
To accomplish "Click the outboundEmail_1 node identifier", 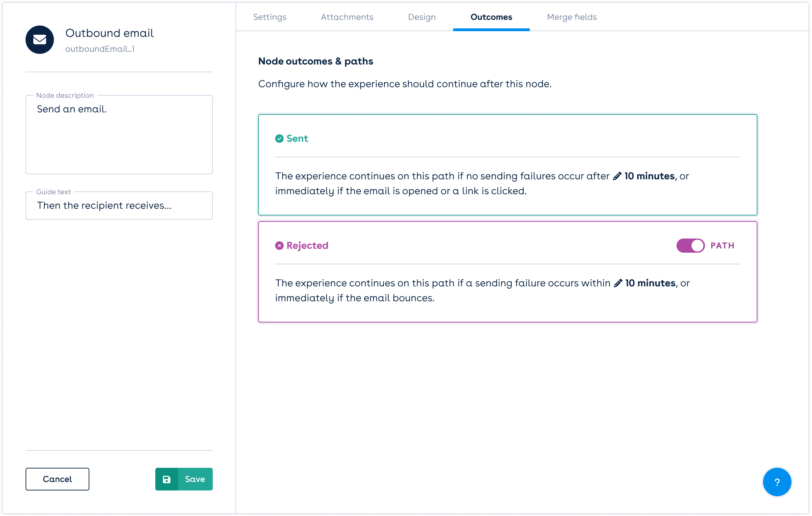I will pyautogui.click(x=100, y=49).
